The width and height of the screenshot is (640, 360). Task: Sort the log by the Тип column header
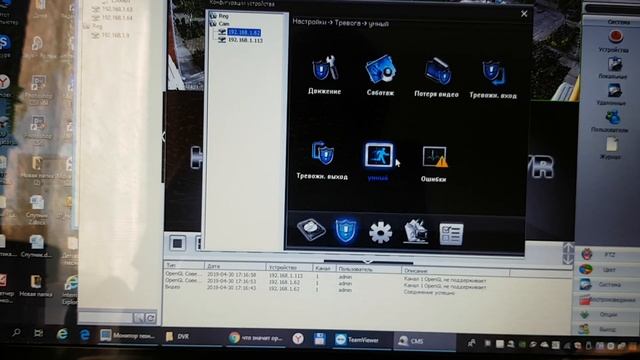184,265
